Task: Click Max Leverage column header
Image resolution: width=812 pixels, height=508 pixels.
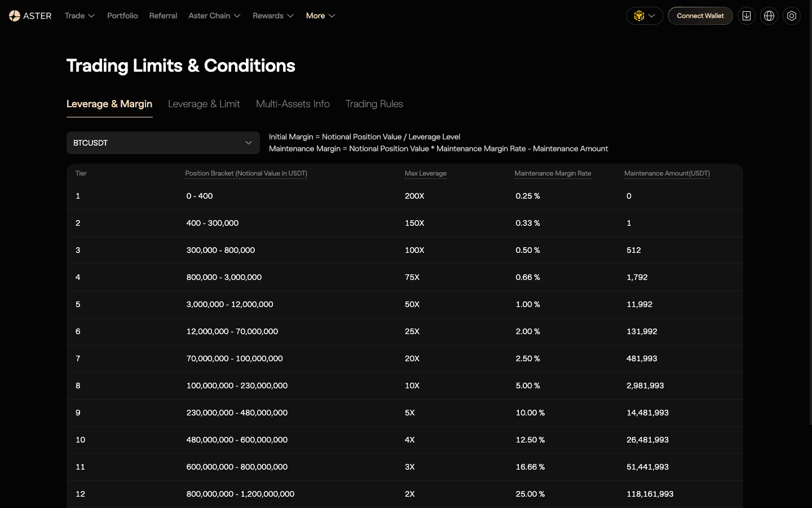Action: click(426, 173)
